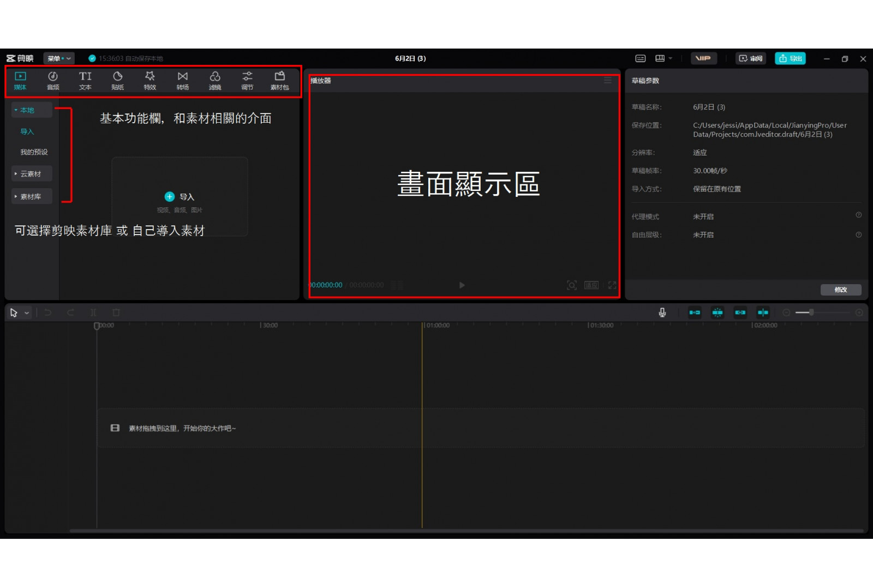The height and width of the screenshot is (588, 873).
Task: Click the current timecode 00:00:00:00
Action: click(x=326, y=285)
